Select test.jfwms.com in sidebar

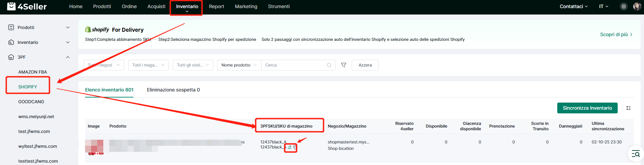coord(34,131)
